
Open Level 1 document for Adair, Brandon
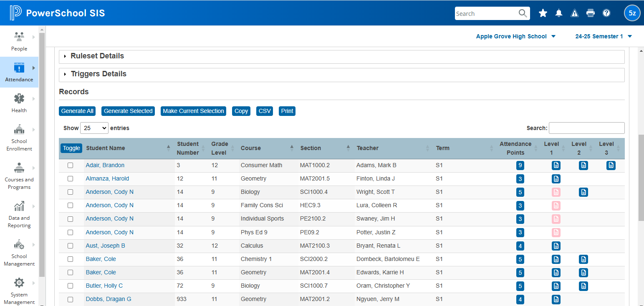tap(556, 166)
